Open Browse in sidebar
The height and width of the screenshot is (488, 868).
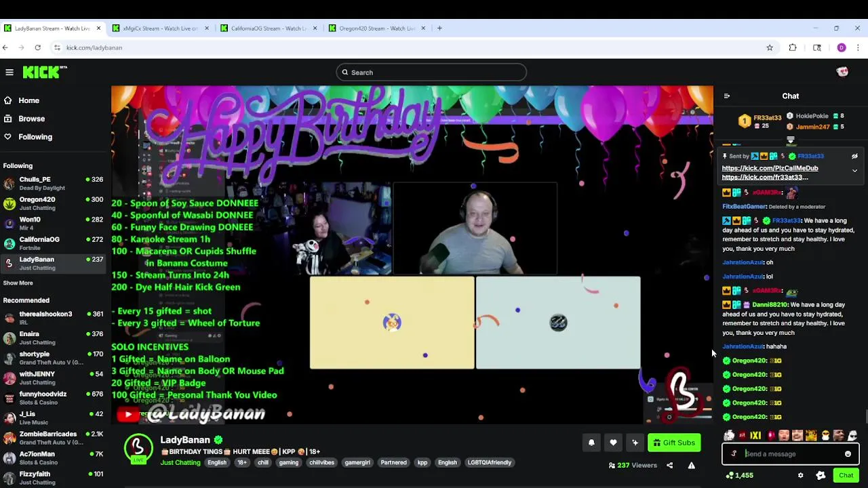click(31, 119)
